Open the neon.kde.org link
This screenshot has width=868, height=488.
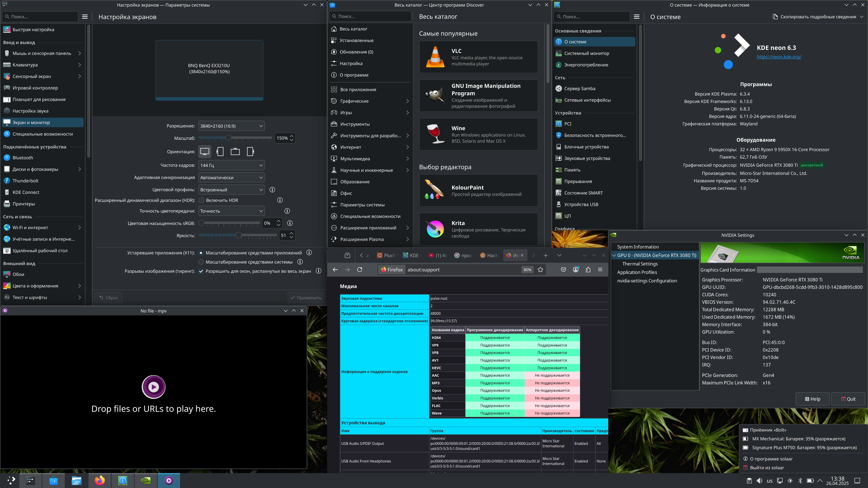pos(779,56)
